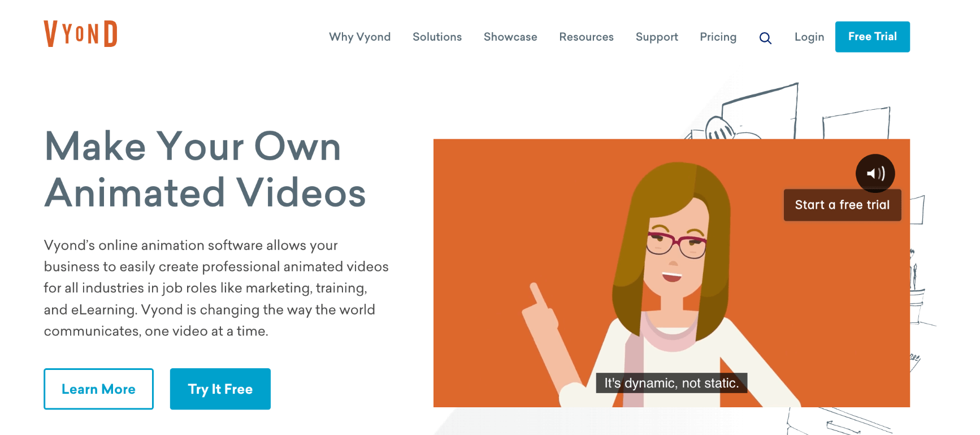This screenshot has width=980, height=435.
Task: Click the Try It Free button
Action: (x=220, y=389)
